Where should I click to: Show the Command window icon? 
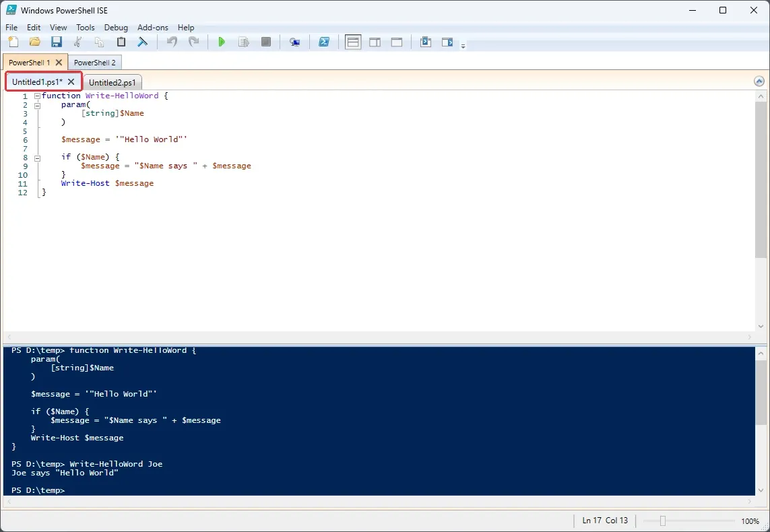pyautogui.click(x=426, y=42)
